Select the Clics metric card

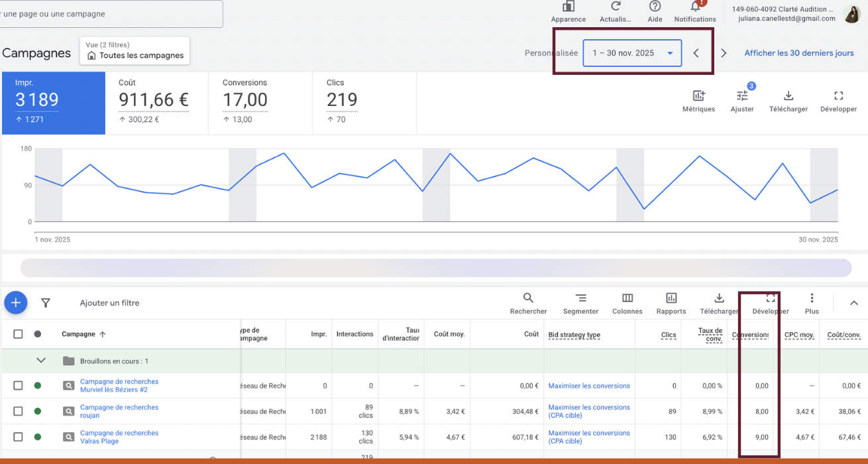tap(364, 103)
